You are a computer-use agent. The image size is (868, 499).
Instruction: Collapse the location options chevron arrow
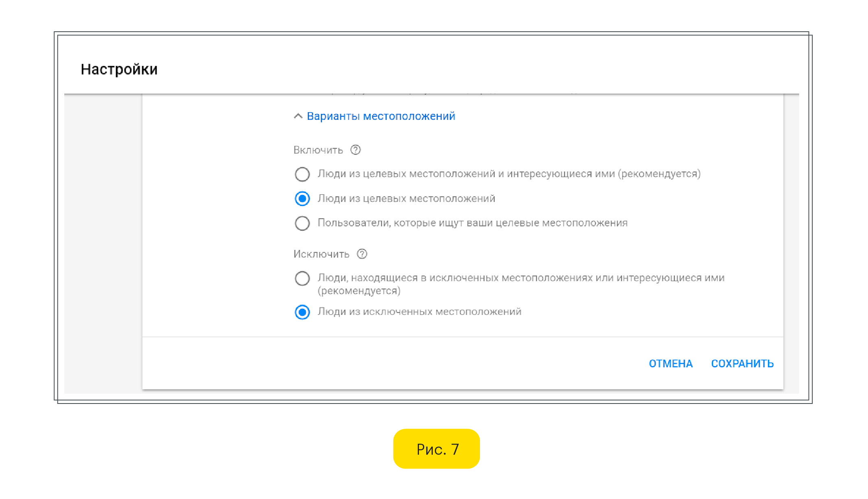(x=298, y=116)
